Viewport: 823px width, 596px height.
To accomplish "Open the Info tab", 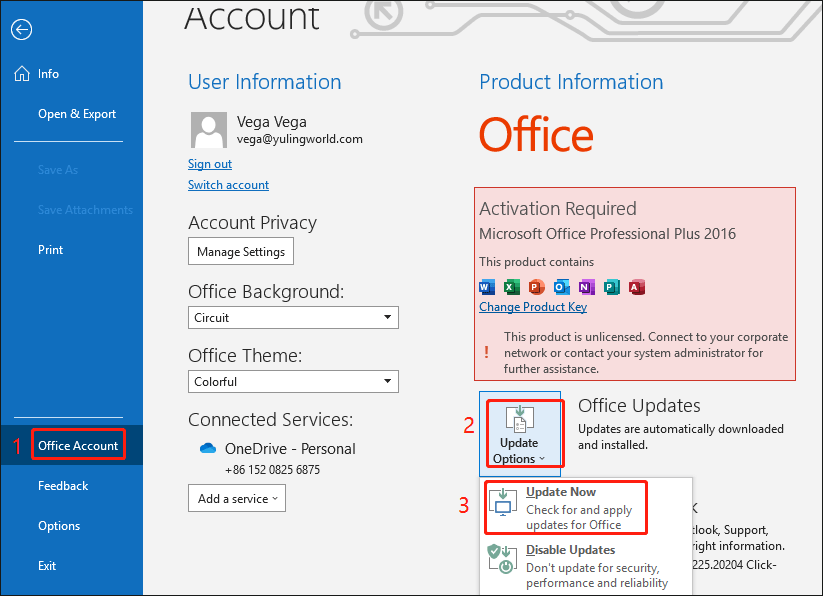I will click(48, 74).
